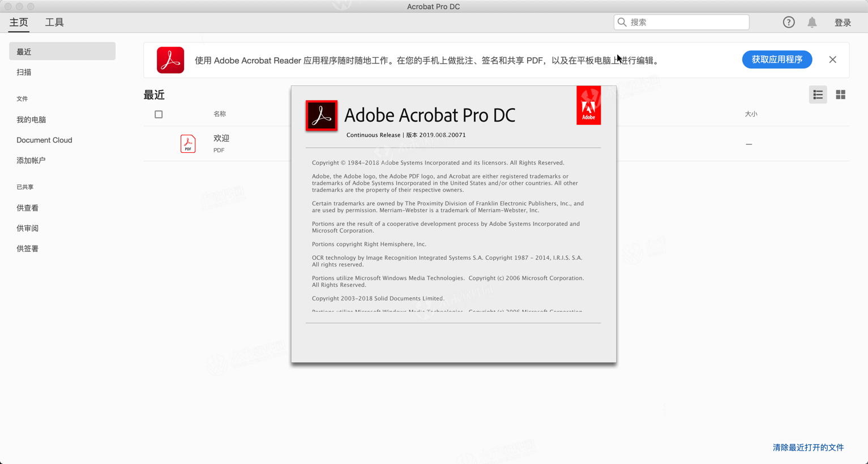Click 清除最近打开的文件 link
This screenshot has height=464, width=868.
pyautogui.click(x=808, y=448)
